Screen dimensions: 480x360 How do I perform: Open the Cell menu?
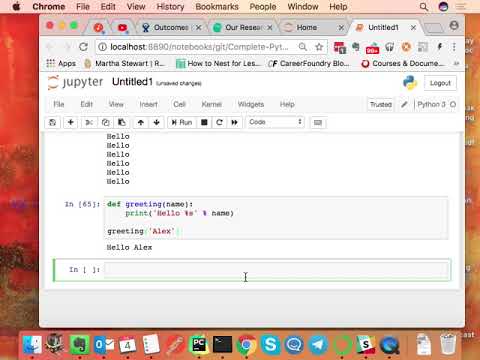[179, 104]
